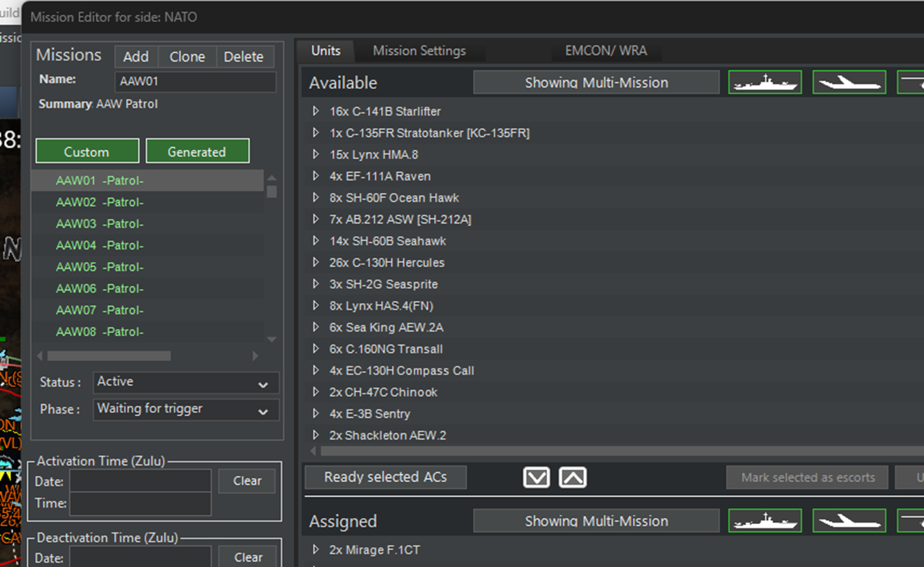924x567 pixels.
Task: Toggle ship filter icon in Assigned section
Action: (765, 521)
